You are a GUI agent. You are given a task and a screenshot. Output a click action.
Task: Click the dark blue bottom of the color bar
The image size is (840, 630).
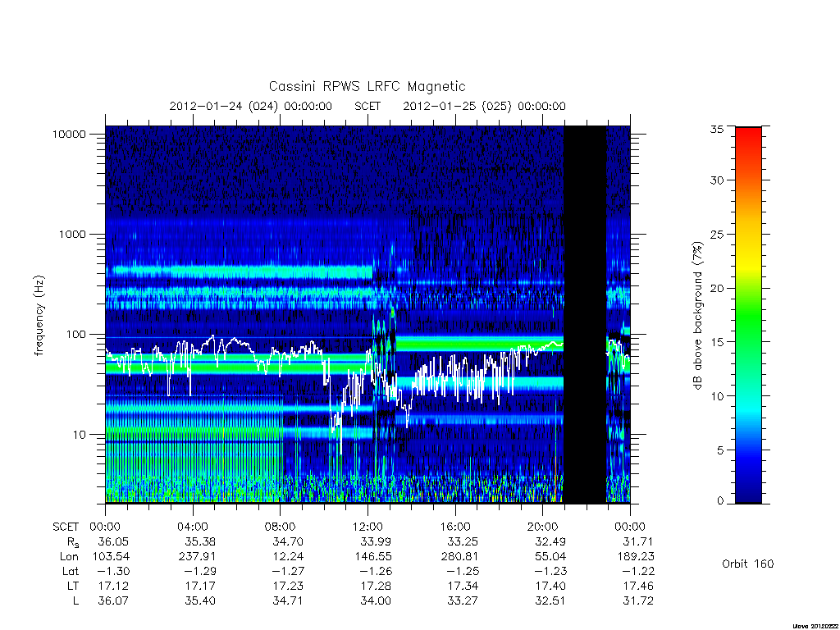pos(748,495)
